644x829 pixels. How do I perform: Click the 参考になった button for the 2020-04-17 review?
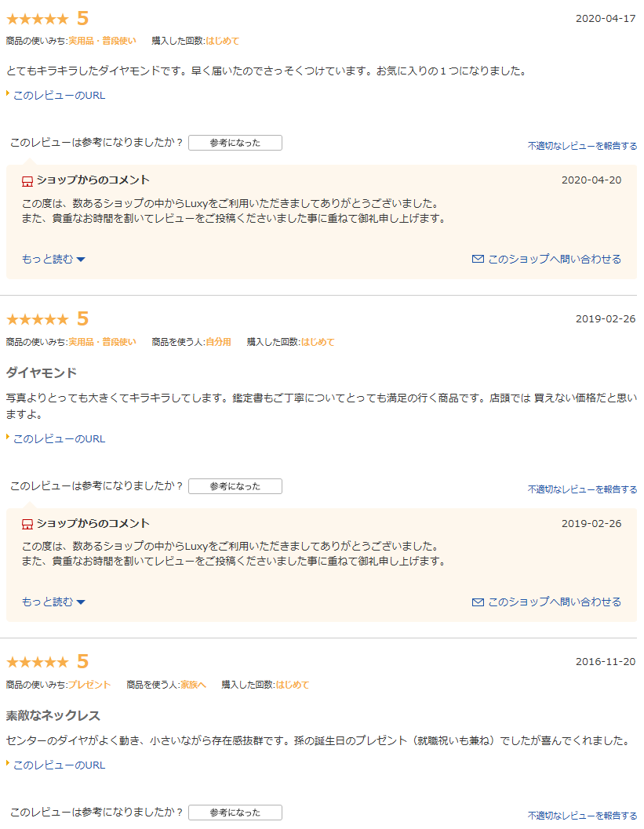(x=235, y=143)
